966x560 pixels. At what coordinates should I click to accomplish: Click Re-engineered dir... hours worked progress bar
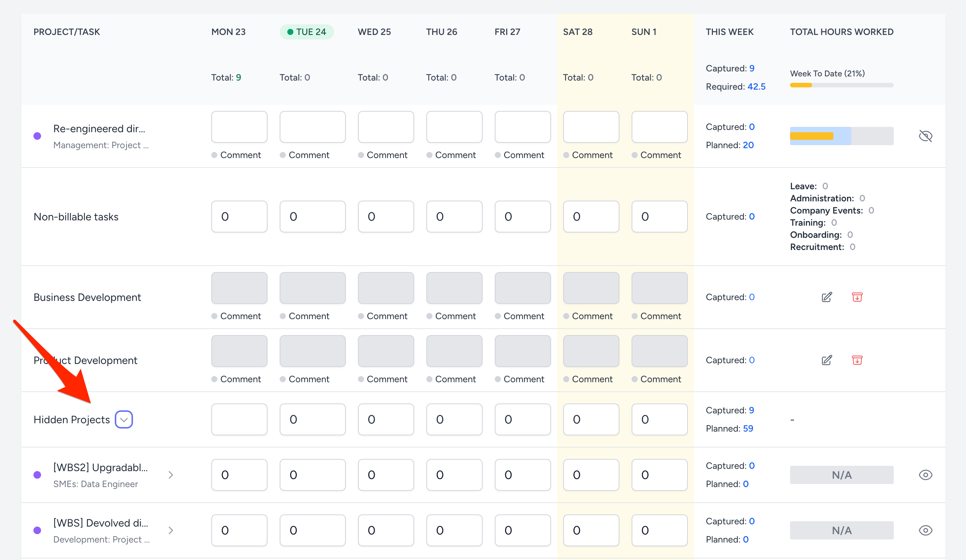(x=841, y=136)
